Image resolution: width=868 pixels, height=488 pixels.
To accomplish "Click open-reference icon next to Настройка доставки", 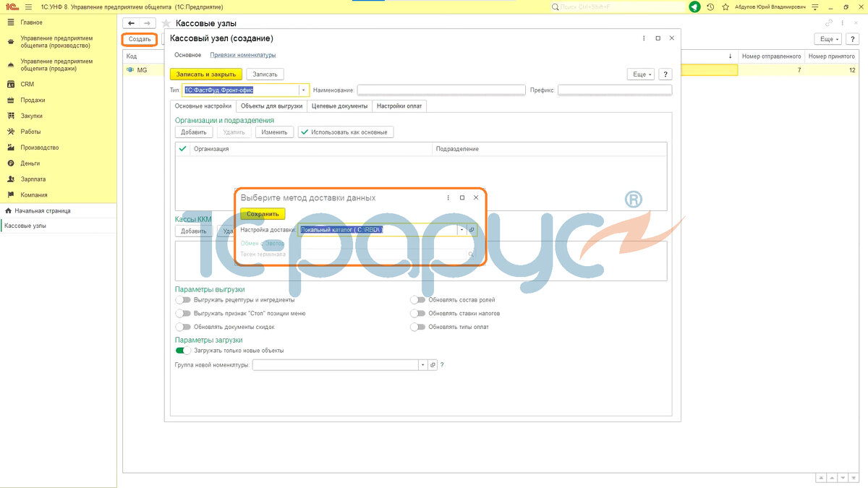I will [472, 230].
